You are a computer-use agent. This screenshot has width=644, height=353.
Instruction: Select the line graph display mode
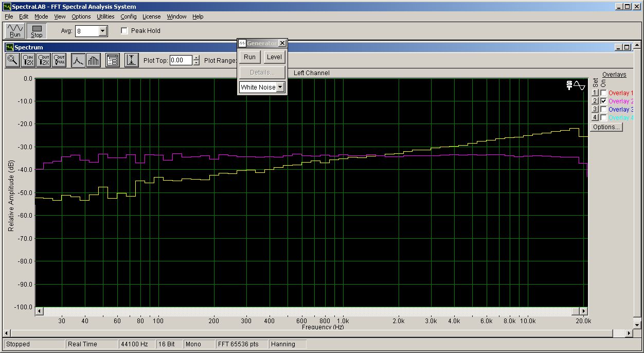[x=78, y=60]
